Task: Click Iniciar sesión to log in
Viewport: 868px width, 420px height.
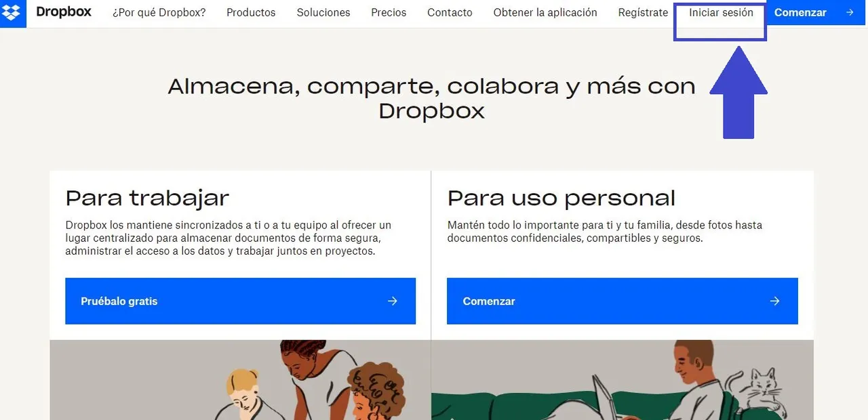Action: 721,12
